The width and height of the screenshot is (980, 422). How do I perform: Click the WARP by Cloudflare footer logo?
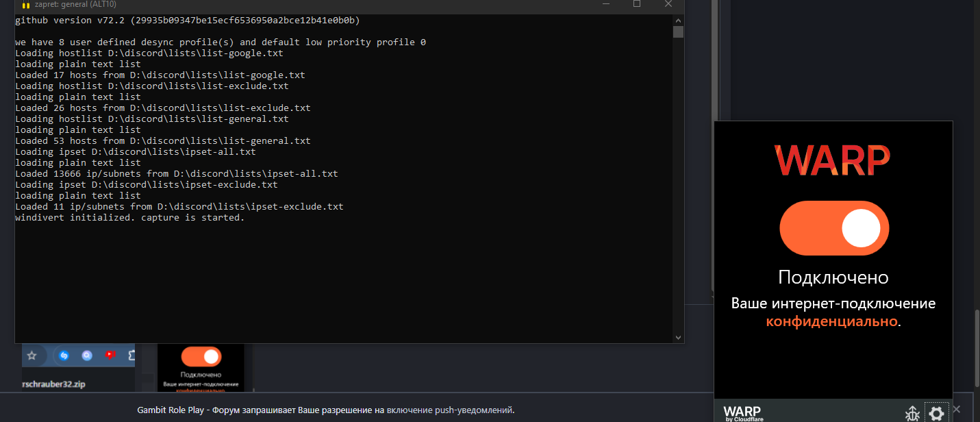(743, 413)
